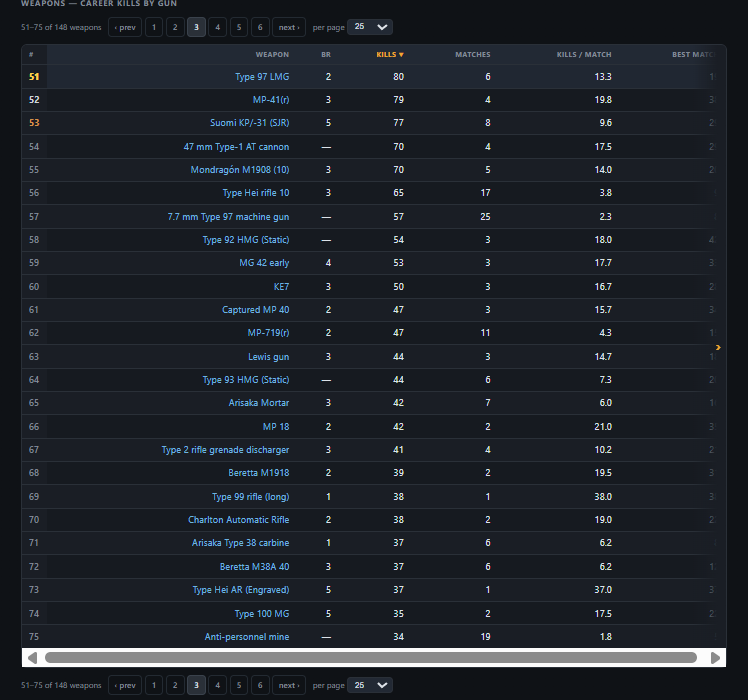The image size is (748, 700).
Task: Sort by the Kills / Match column header
Action: 584,54
